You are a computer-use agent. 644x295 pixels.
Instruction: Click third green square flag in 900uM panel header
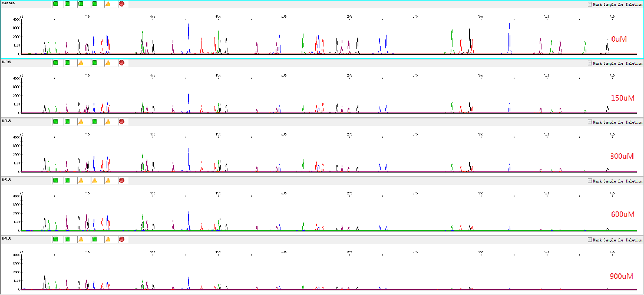pyautogui.click(x=94, y=239)
